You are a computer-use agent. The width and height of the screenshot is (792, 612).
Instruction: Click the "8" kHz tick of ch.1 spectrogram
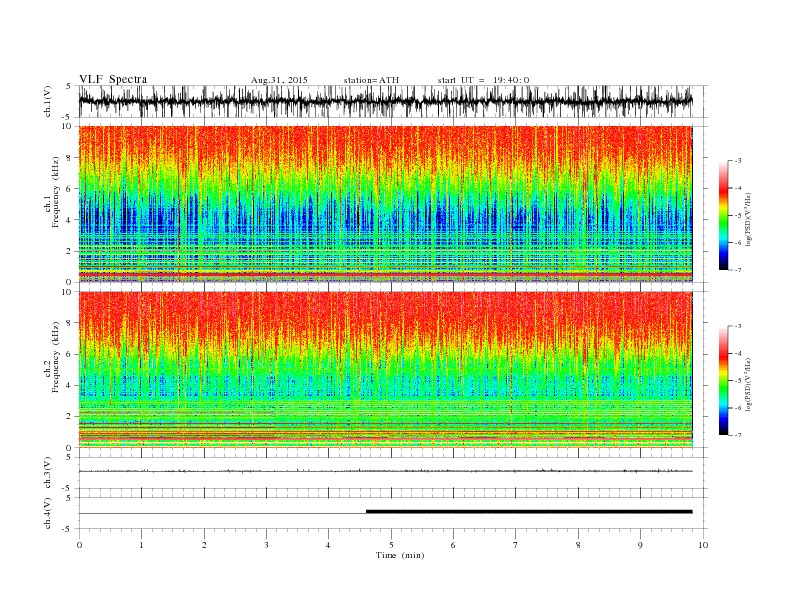click(70, 158)
